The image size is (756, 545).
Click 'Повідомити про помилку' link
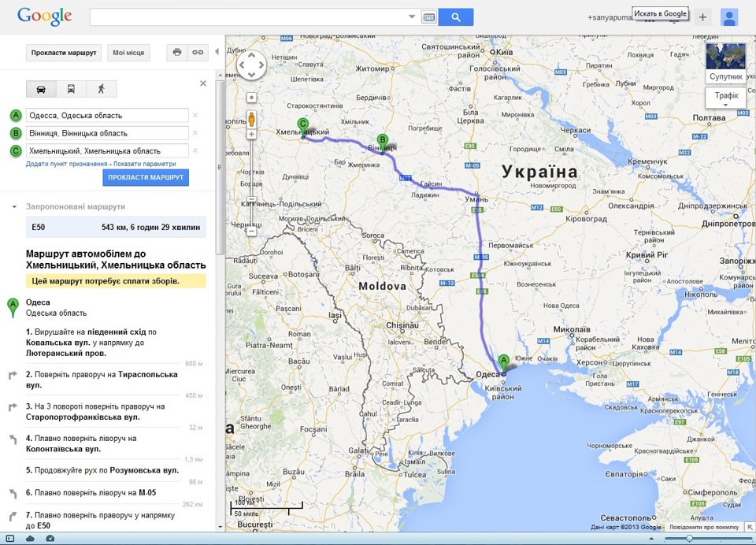[703, 527]
